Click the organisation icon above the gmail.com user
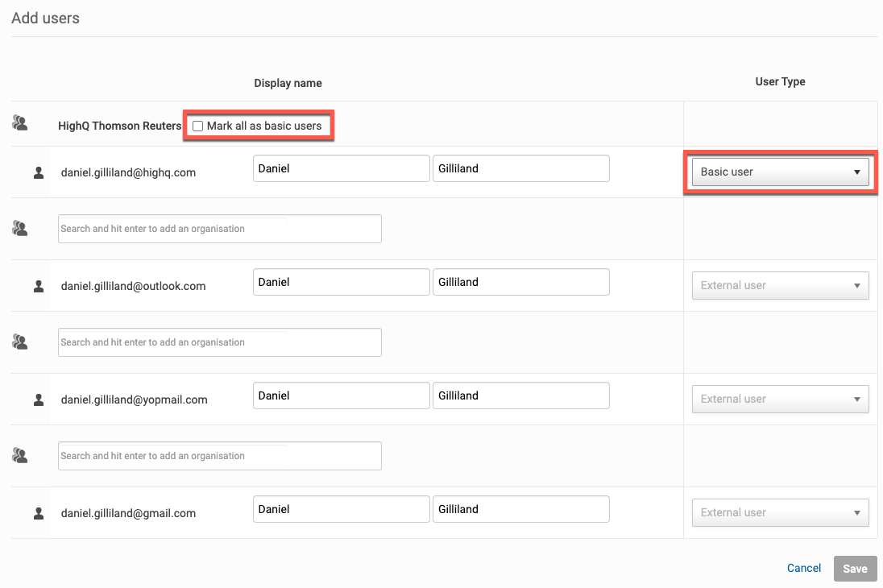 [x=20, y=456]
